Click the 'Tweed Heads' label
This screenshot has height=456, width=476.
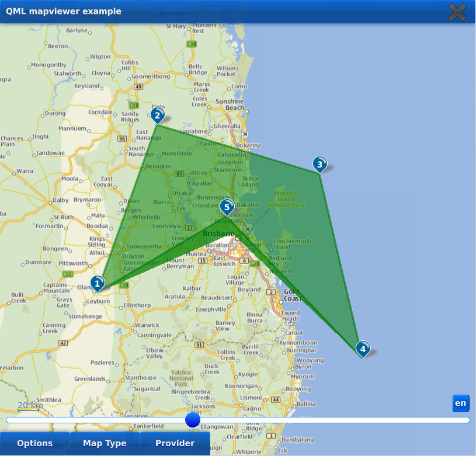(x=290, y=316)
